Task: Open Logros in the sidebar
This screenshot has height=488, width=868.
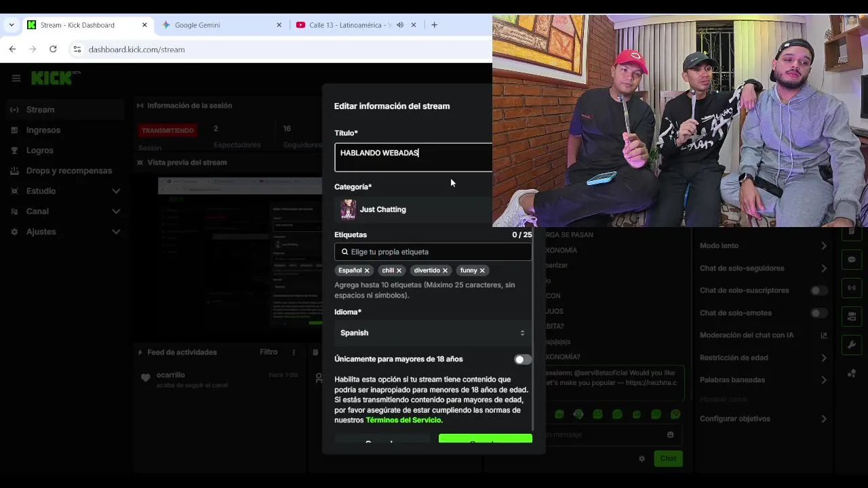Action: [65, 150]
